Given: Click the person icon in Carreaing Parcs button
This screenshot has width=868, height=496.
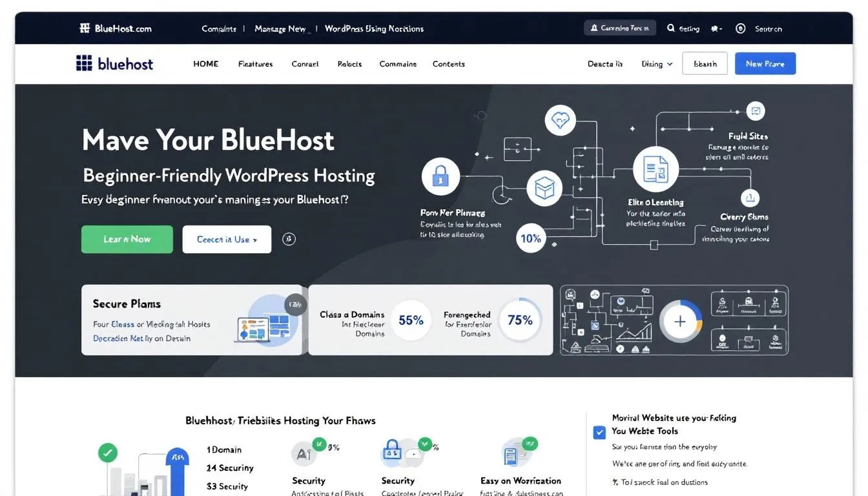Looking at the screenshot, I should (594, 28).
